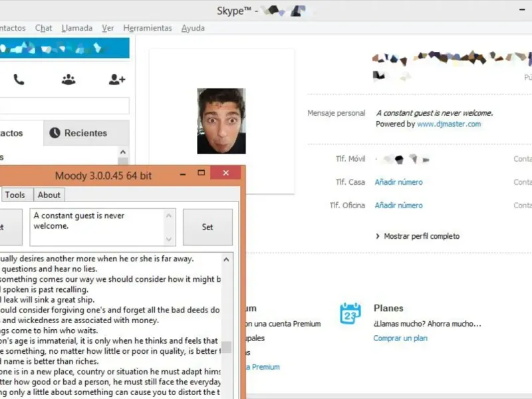Click the Comprar un plan link
The width and height of the screenshot is (532, 399).
(x=400, y=338)
